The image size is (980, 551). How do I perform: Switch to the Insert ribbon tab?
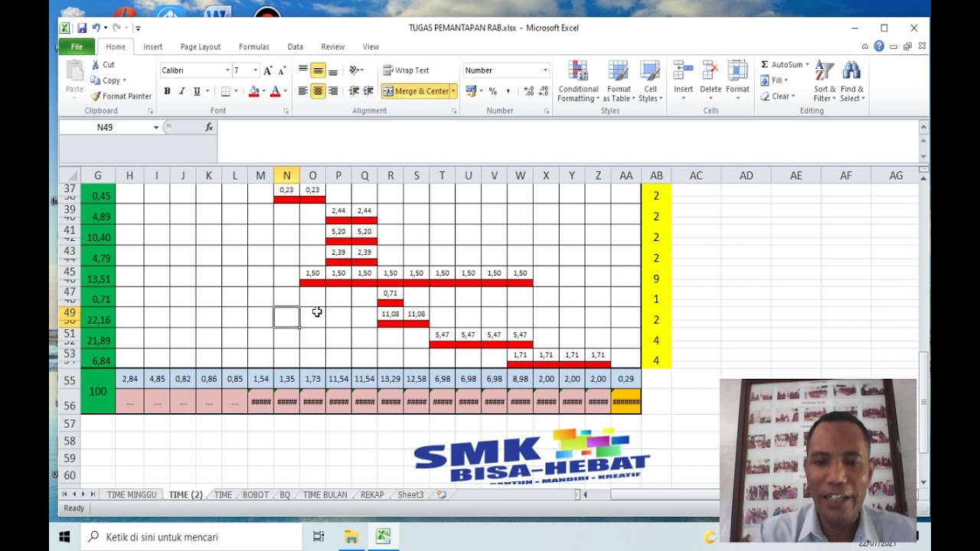[153, 47]
